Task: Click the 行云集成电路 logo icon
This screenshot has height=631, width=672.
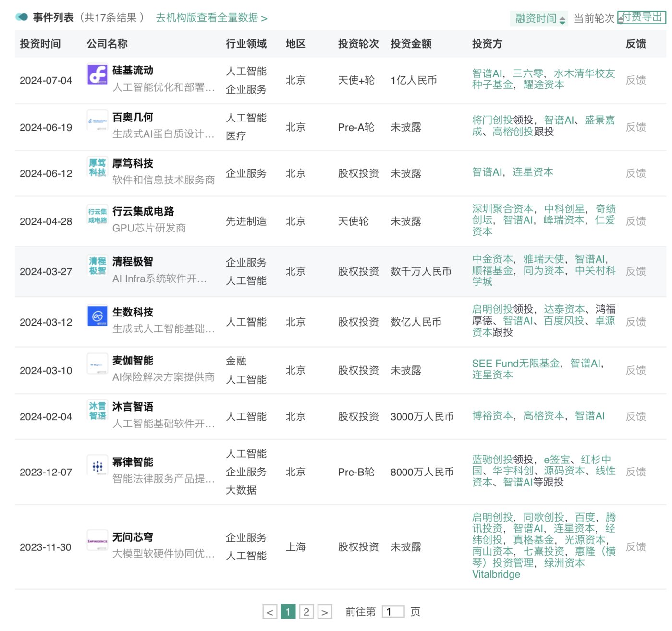Action: [x=97, y=216]
